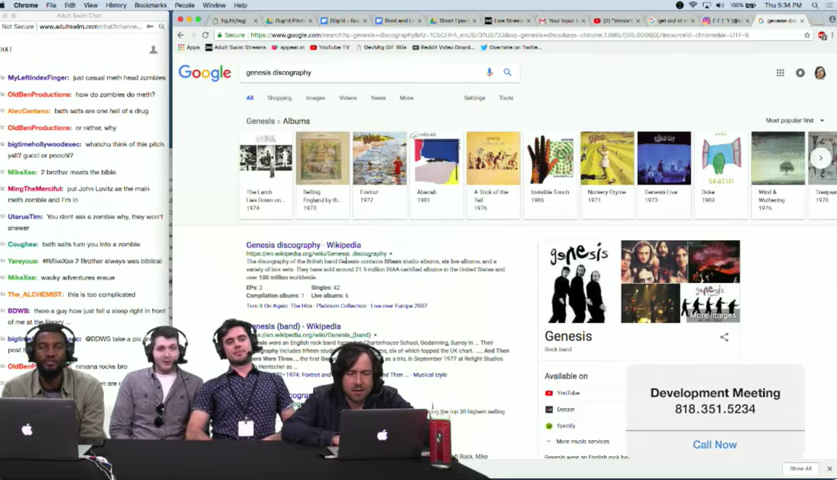Viewport: 837px width, 480px height.
Task: Switch to the Live Stream tab
Action: pos(507,21)
